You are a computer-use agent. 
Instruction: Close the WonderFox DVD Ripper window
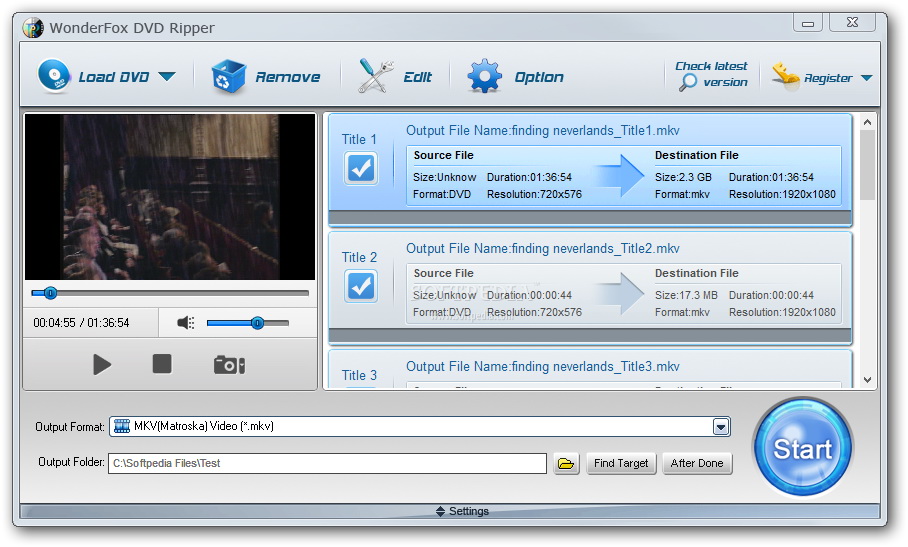click(x=852, y=22)
